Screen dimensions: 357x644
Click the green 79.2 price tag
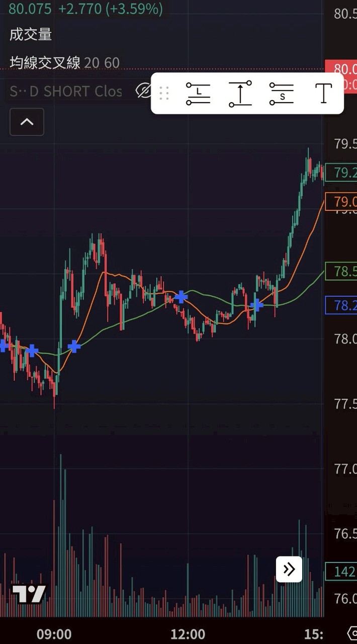coord(341,173)
